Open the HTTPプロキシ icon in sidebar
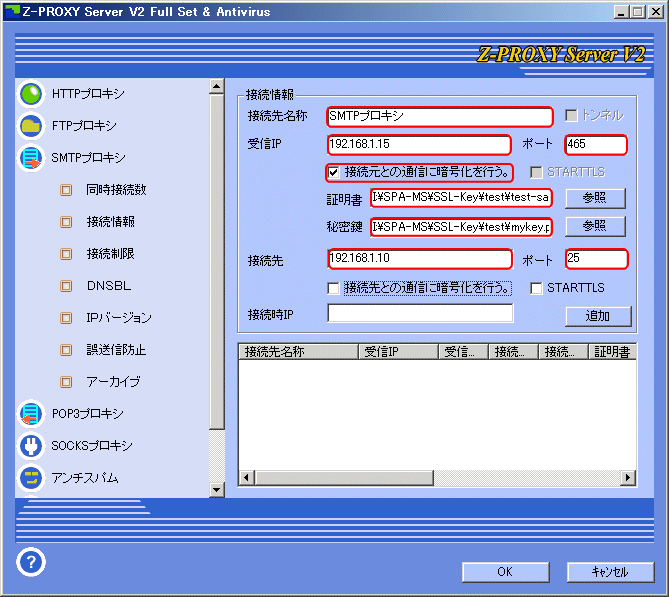The image size is (669, 597). point(31,94)
